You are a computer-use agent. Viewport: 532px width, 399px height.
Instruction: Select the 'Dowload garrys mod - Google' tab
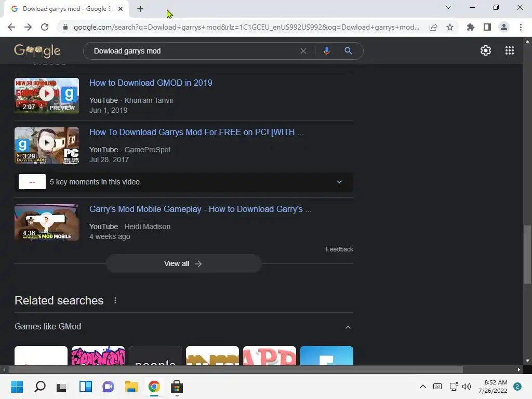point(66,9)
